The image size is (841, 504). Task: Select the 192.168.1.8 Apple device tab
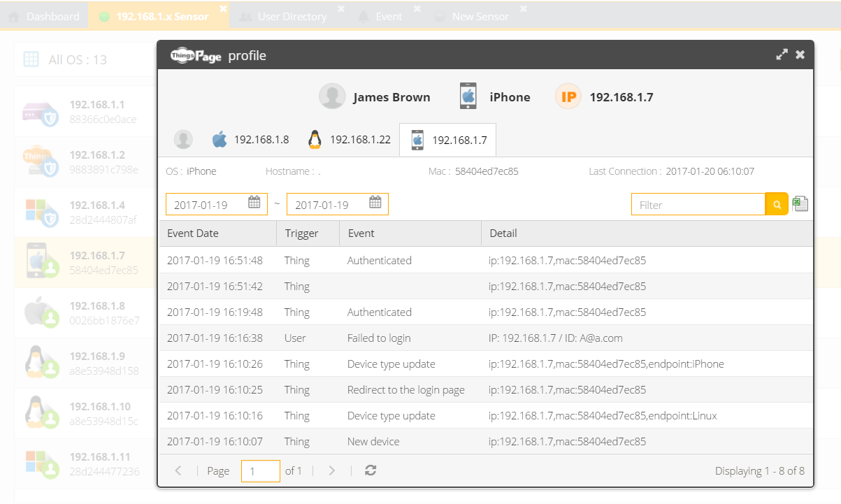[250, 140]
